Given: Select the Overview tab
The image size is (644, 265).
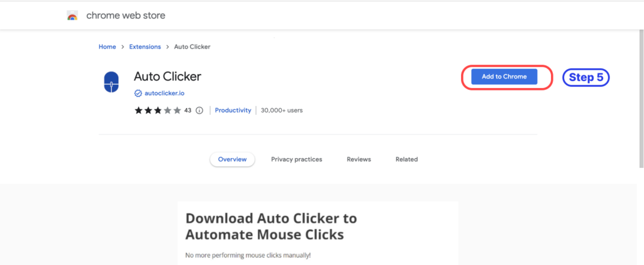Looking at the screenshot, I should click(232, 160).
